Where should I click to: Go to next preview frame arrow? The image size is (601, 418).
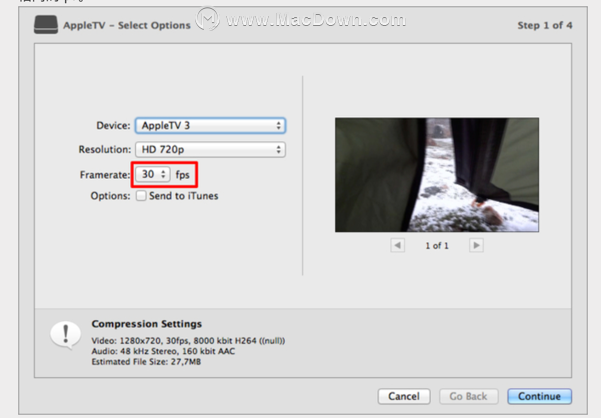476,245
